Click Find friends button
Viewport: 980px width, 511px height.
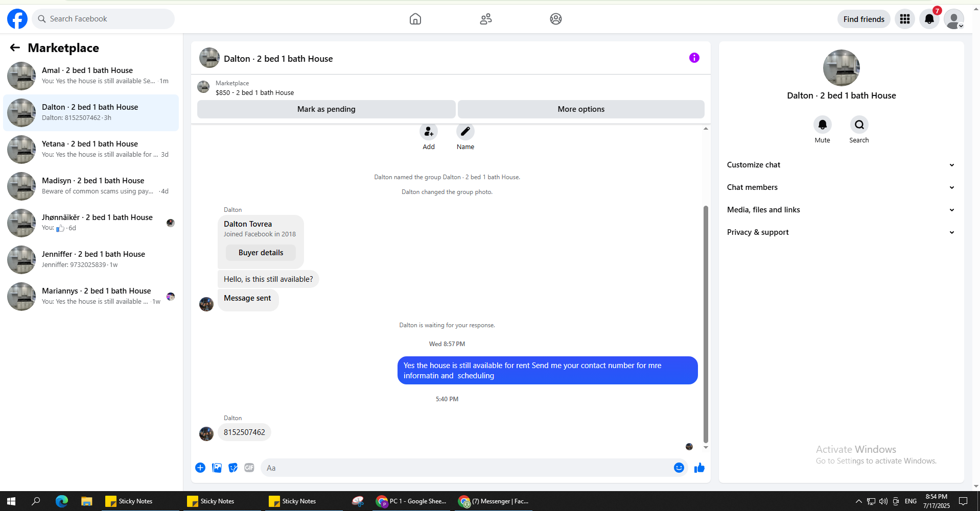pos(864,19)
